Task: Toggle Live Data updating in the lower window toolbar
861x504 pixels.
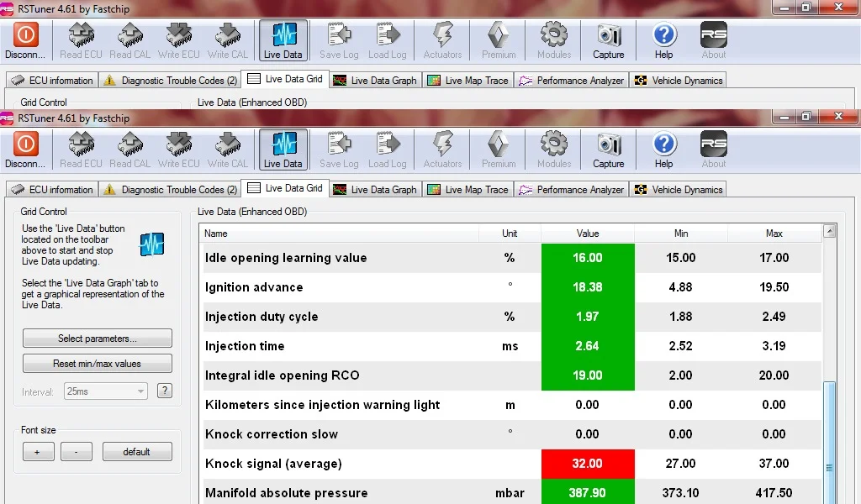Action: (x=283, y=150)
